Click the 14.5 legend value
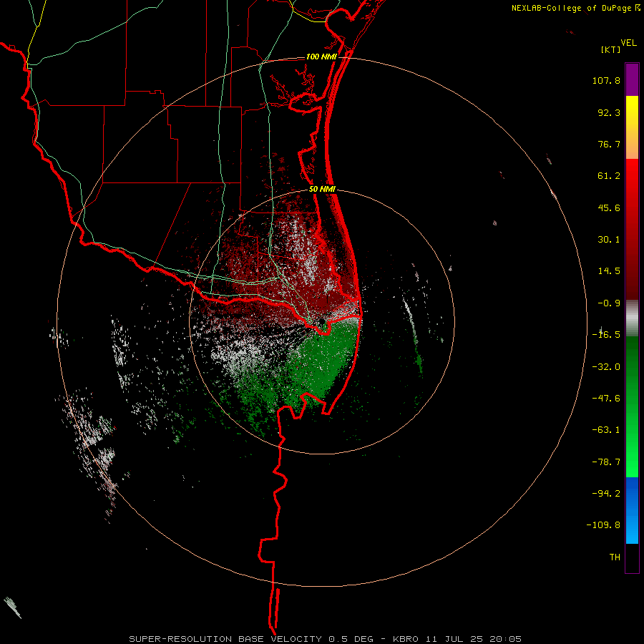 (x=609, y=271)
